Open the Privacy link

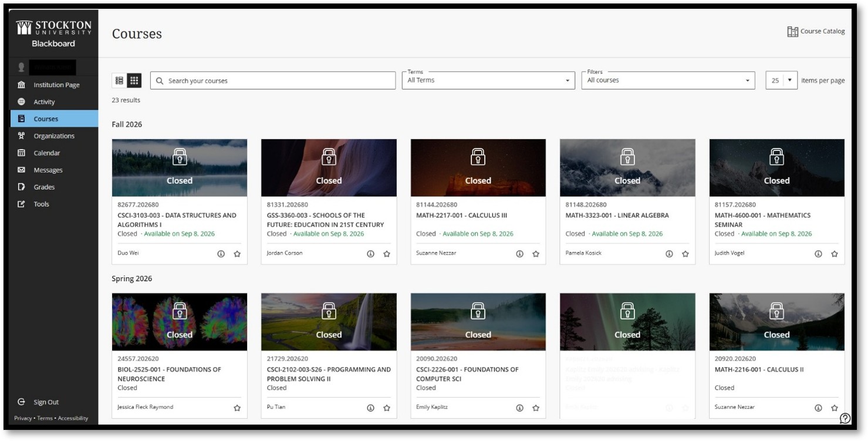23,419
